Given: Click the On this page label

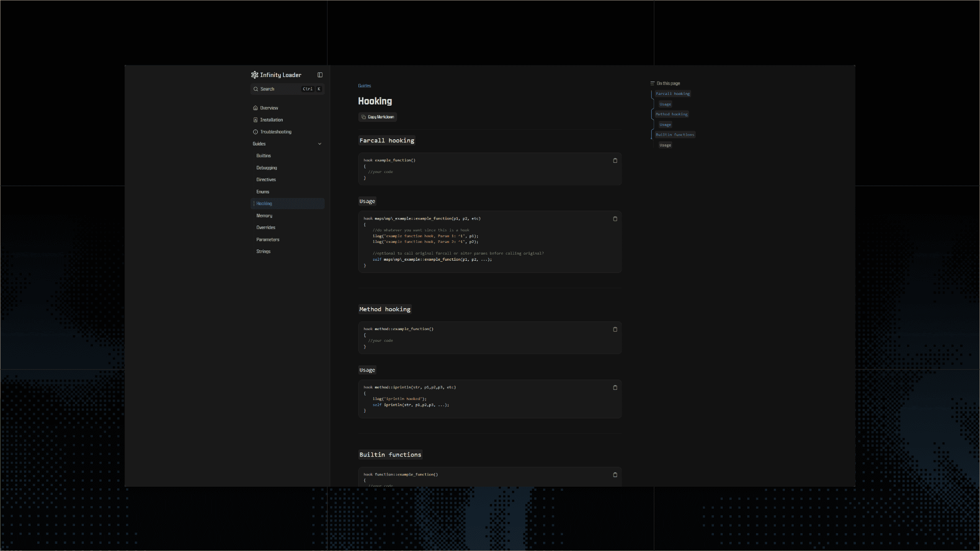Looking at the screenshot, I should tap(668, 84).
